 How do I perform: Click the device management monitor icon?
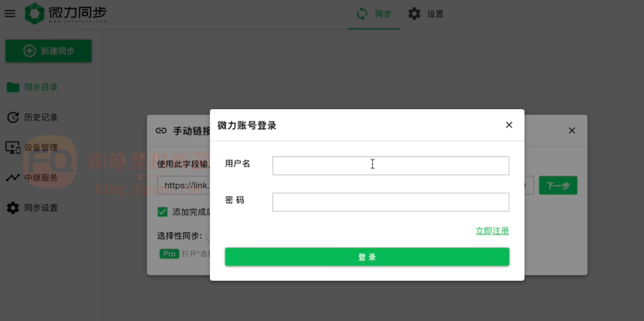(12, 148)
